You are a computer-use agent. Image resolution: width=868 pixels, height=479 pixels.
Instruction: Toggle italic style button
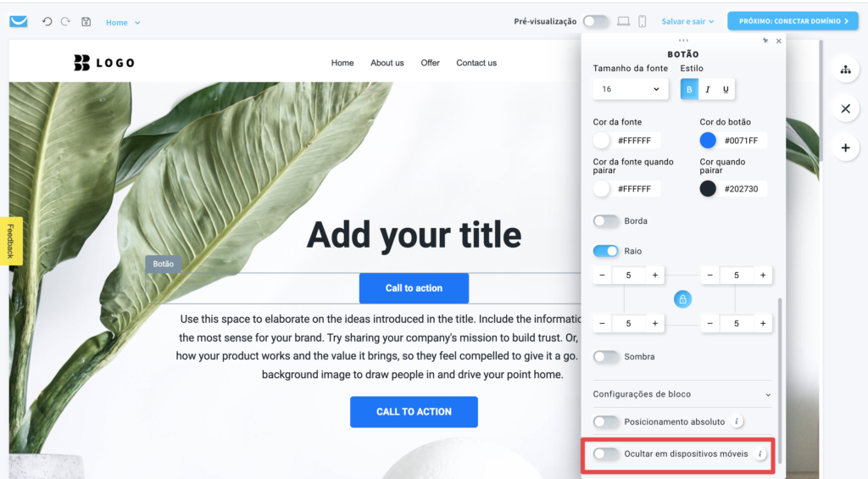click(708, 89)
